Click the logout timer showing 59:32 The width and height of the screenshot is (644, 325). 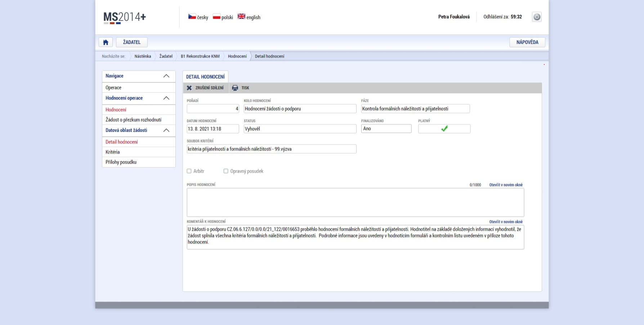(516, 17)
